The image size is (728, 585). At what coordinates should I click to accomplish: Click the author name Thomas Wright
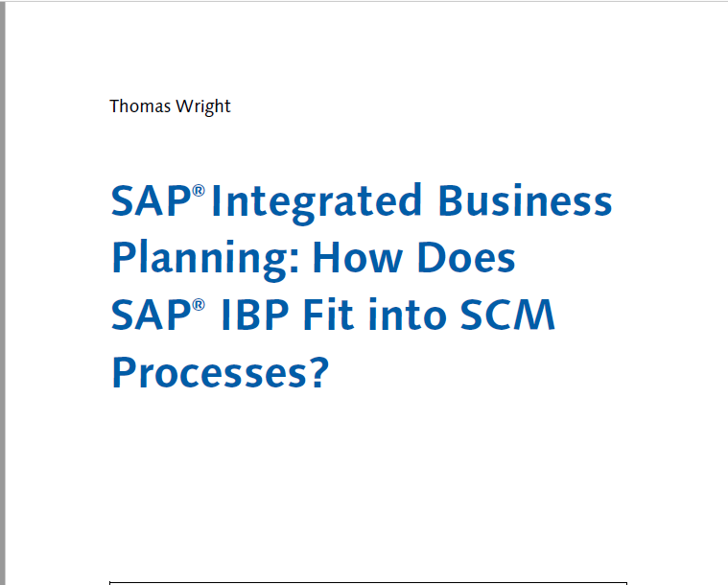click(170, 106)
